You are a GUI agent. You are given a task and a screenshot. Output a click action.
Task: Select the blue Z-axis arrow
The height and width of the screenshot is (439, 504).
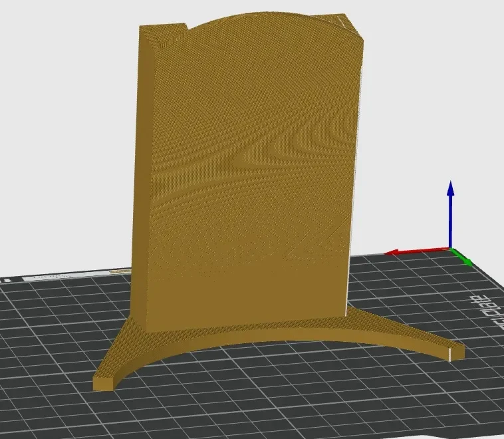pos(450,214)
